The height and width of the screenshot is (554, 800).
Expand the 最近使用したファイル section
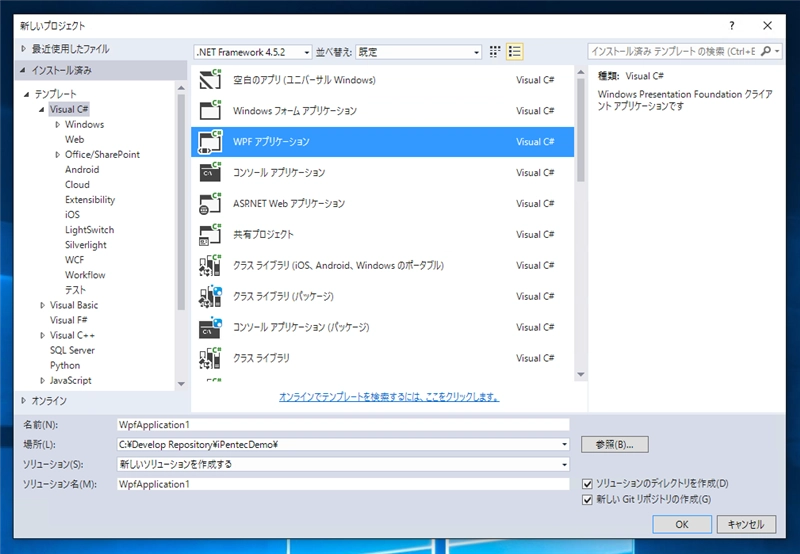click(x=23, y=49)
